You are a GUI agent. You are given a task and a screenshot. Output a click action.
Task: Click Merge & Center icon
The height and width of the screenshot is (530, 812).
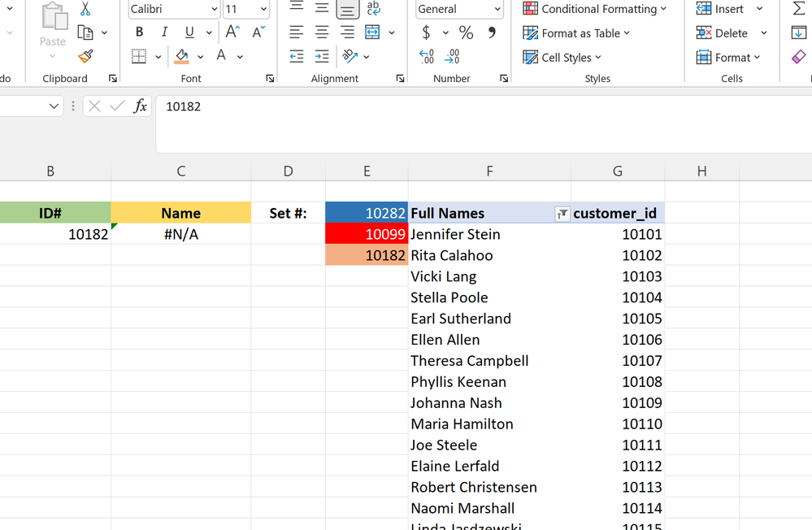click(372, 33)
